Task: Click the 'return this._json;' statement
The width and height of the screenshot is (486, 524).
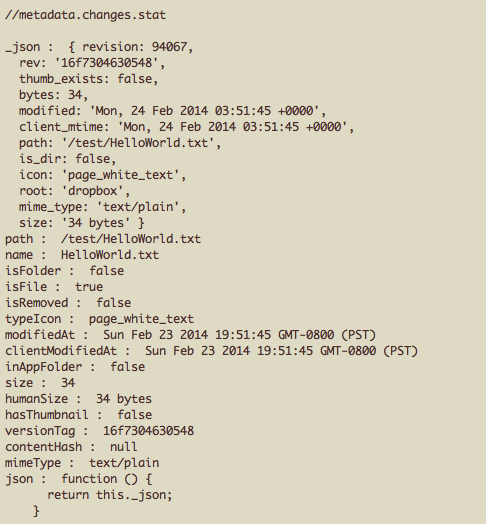Action: tap(110, 495)
